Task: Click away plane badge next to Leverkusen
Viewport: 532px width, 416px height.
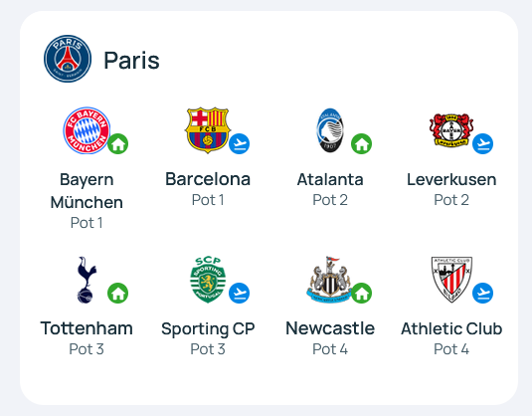Action: click(x=483, y=143)
